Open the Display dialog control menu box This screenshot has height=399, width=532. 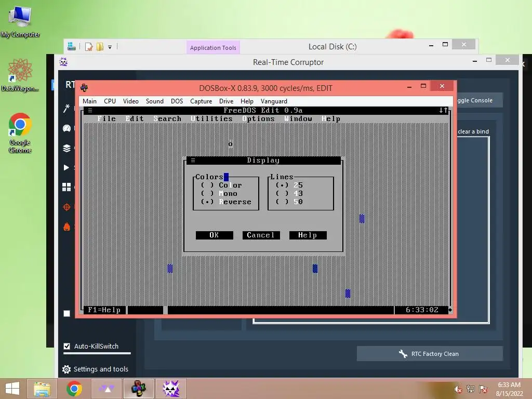tap(193, 160)
